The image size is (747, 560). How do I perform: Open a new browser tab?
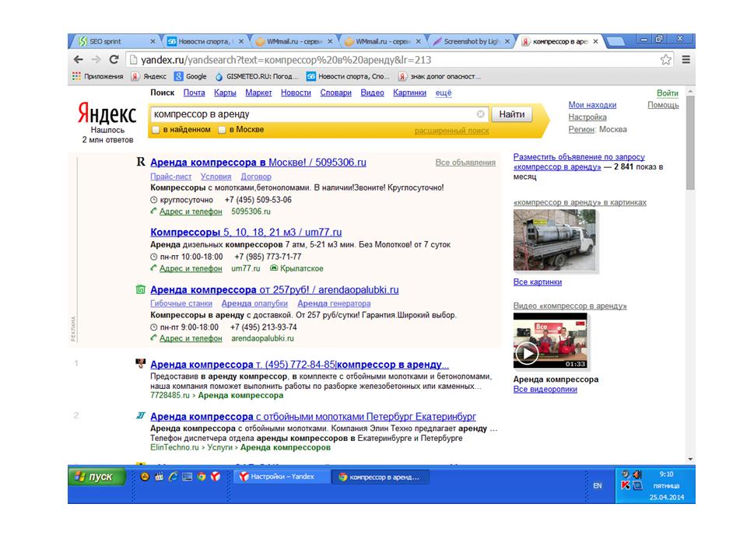click(x=616, y=42)
